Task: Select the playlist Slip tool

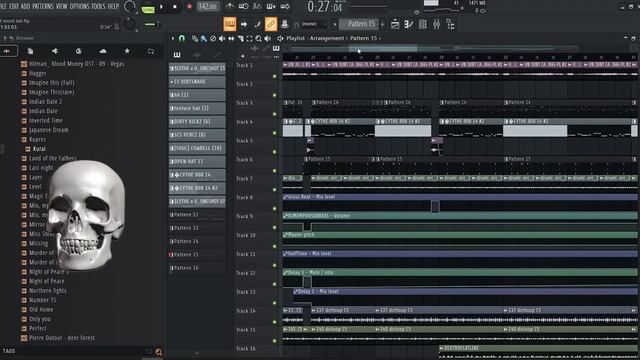Action: (231, 38)
